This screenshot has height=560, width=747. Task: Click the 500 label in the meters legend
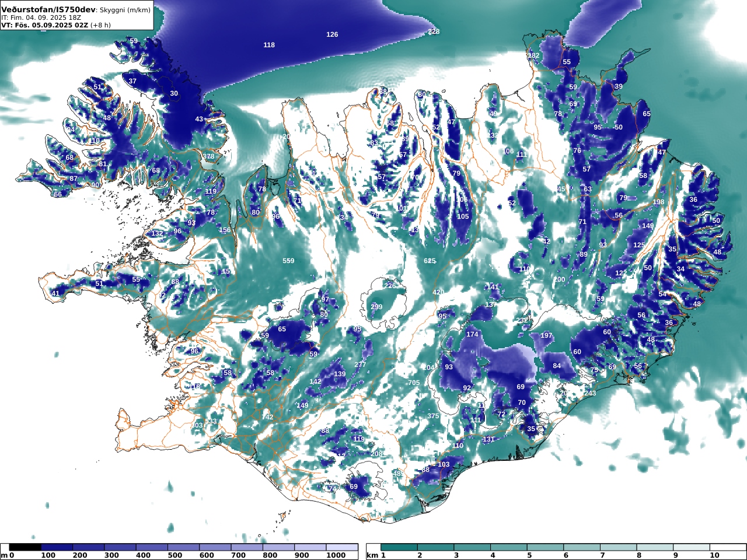tap(174, 555)
